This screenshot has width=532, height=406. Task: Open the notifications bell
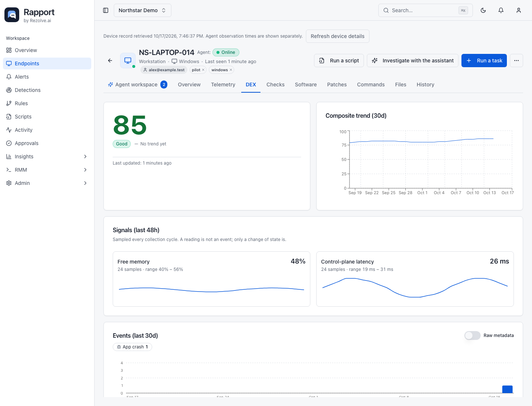click(501, 10)
